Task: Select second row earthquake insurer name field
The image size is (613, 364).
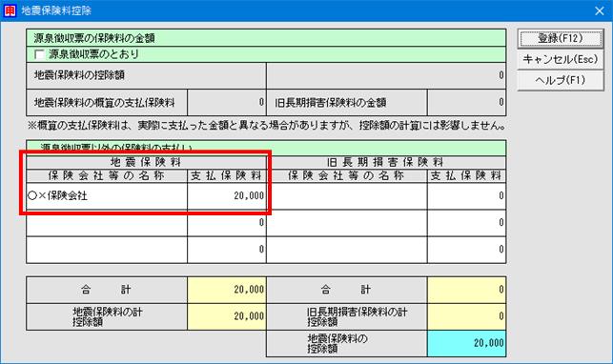Action: tap(107, 223)
